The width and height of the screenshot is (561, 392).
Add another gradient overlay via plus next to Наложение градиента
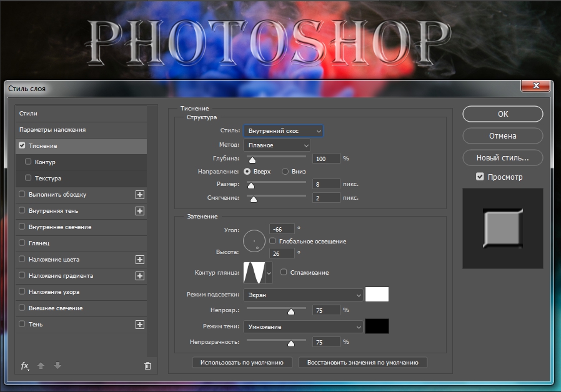tap(140, 276)
